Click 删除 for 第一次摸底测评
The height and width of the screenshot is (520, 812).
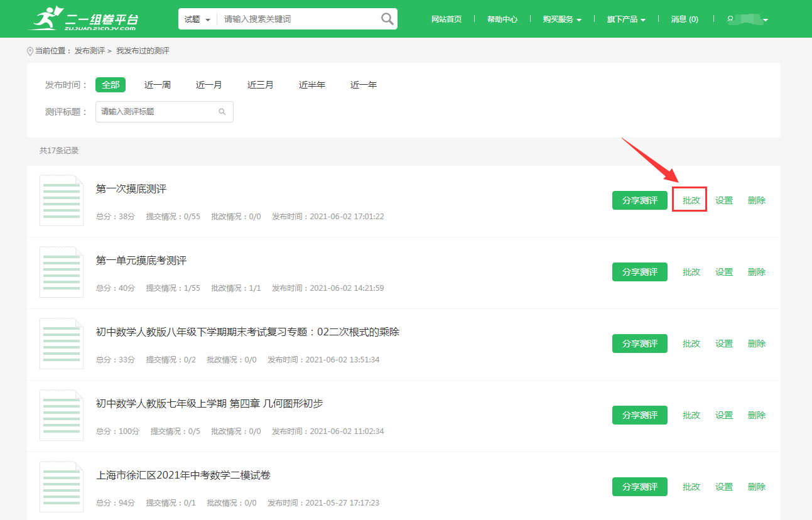pos(757,200)
